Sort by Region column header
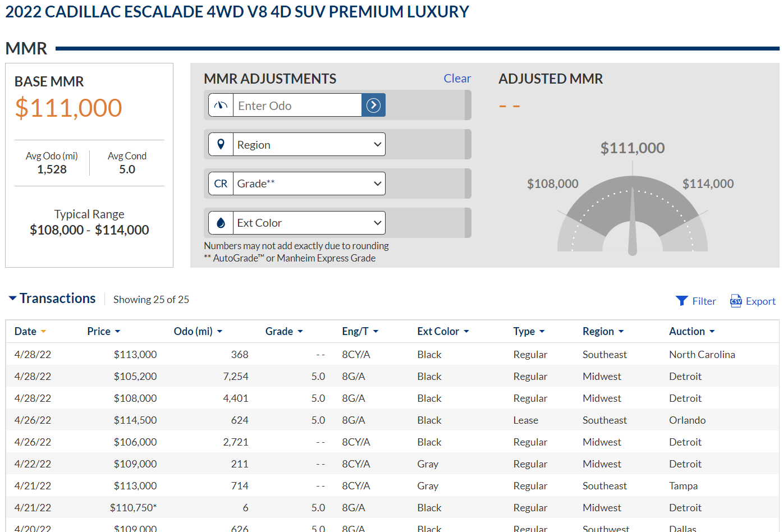The width and height of the screenshot is (783, 532). 603,331
